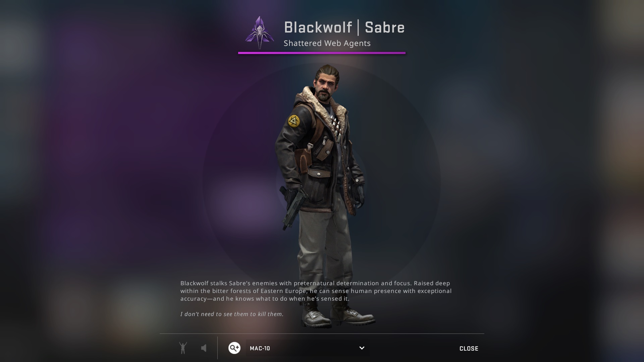644x362 pixels.
Task: Click the magnifying glass zoom icon
Action: 234,348
